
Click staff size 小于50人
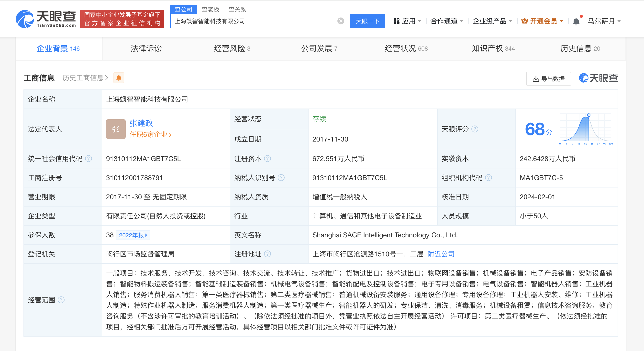(x=534, y=216)
